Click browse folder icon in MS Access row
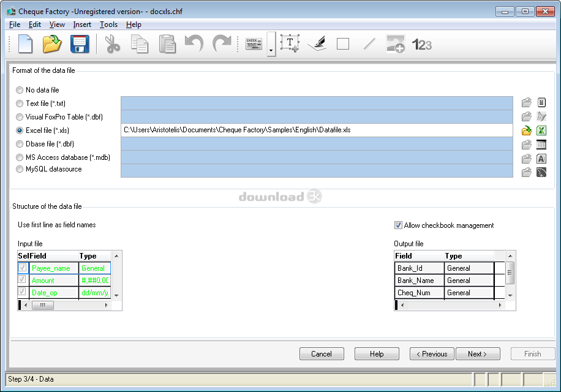 coord(527,159)
